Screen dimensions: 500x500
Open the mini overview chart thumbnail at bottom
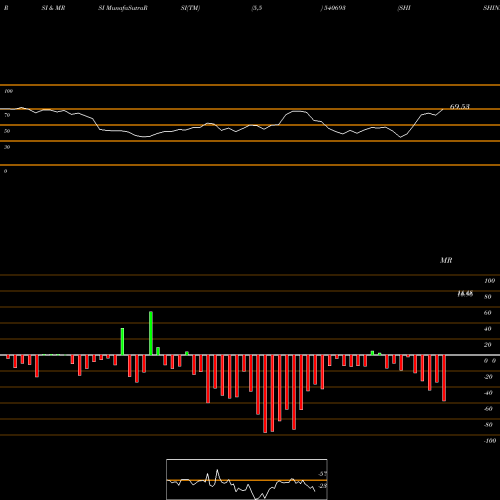coord(247,479)
